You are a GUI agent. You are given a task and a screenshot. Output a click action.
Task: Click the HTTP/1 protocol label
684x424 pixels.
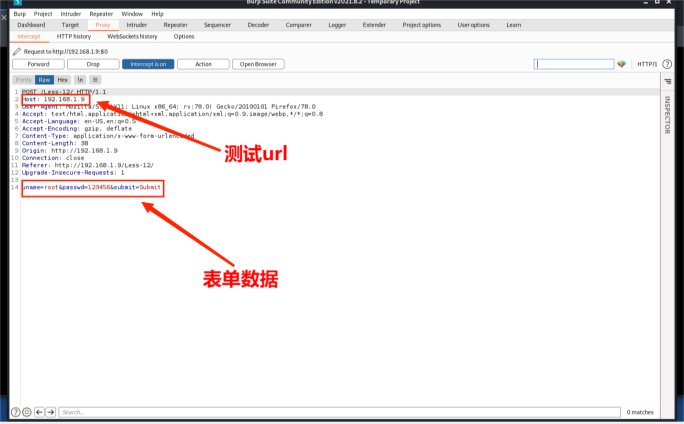pos(647,64)
